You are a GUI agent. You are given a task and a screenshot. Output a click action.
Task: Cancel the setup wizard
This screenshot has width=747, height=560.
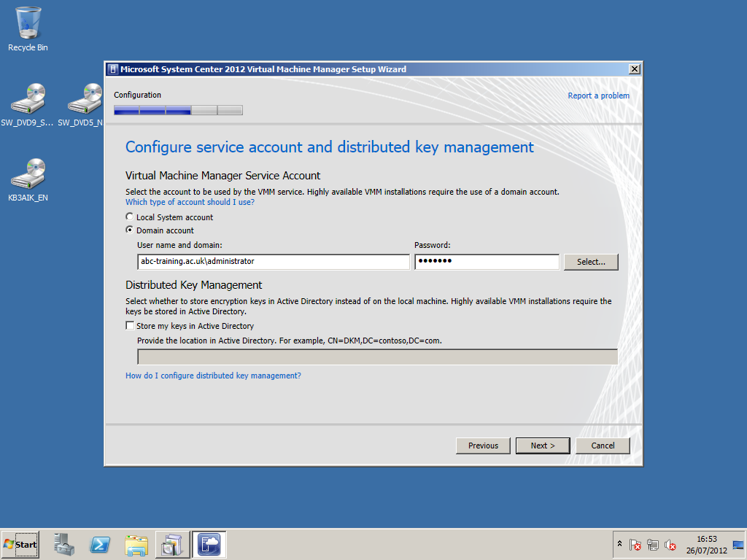click(603, 446)
